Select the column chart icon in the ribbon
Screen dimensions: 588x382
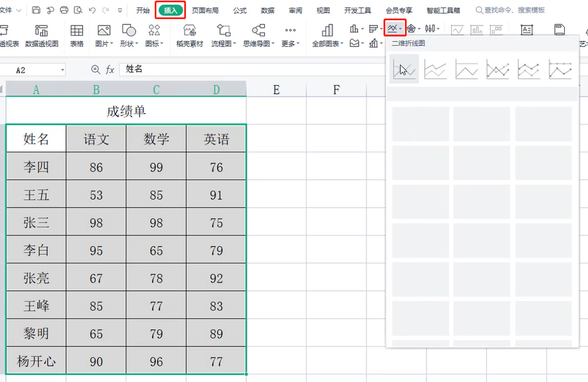pos(353,28)
